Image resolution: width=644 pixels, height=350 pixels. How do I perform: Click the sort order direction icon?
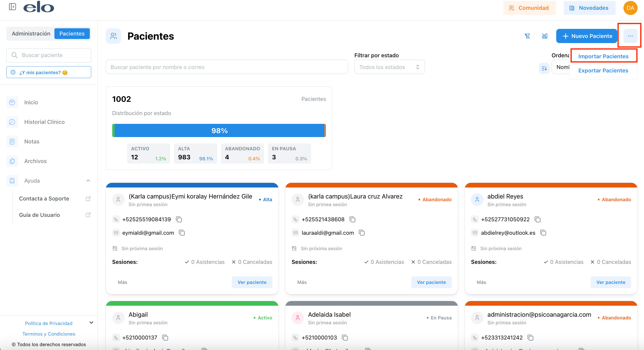click(x=544, y=68)
